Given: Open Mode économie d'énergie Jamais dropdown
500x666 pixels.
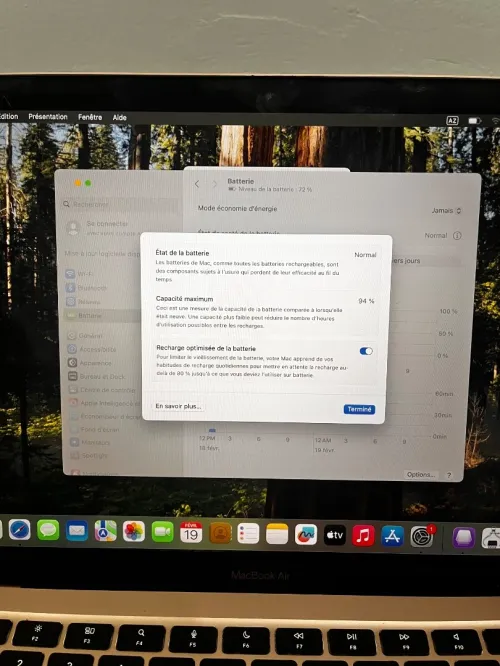Looking at the screenshot, I should tap(446, 211).
